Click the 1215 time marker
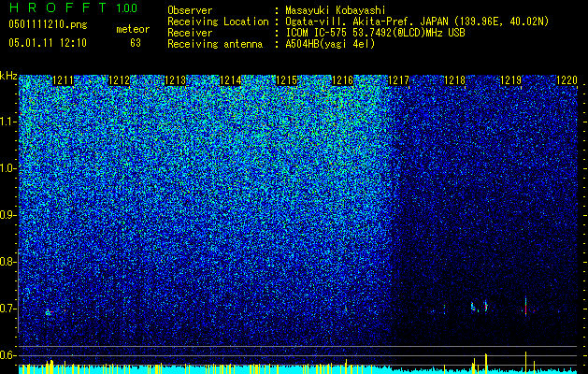This screenshot has width=588, height=374. point(287,80)
